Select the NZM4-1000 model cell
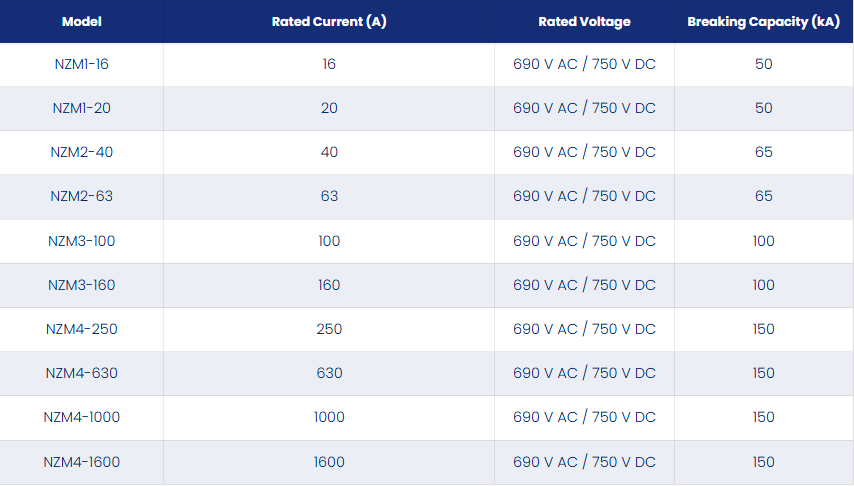The width and height of the screenshot is (854, 486). click(x=82, y=417)
